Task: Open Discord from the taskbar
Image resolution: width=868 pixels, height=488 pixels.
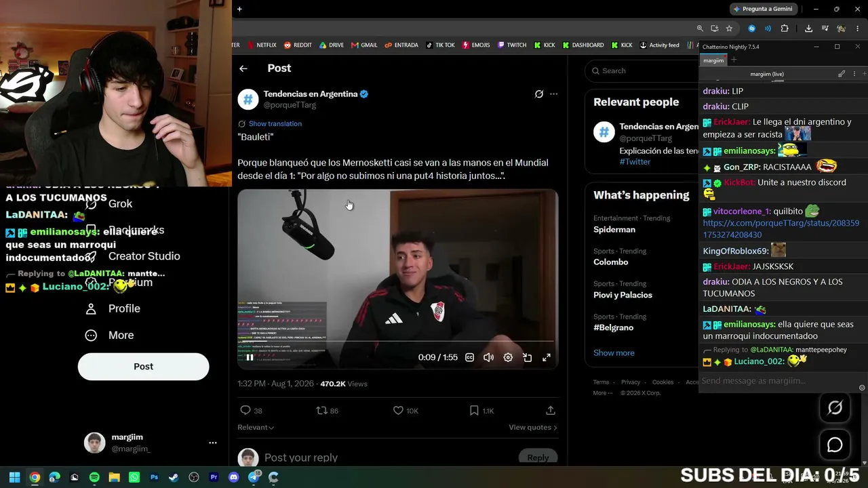Action: [234, 477]
